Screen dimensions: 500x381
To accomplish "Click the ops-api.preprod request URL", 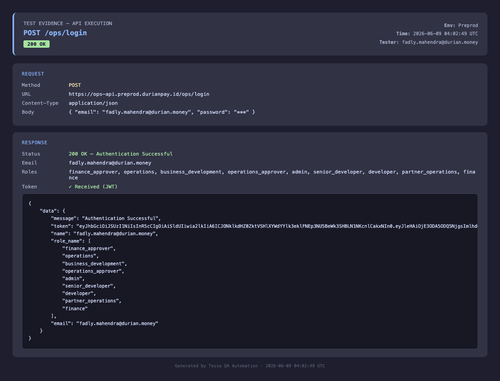I will pos(139,94).
